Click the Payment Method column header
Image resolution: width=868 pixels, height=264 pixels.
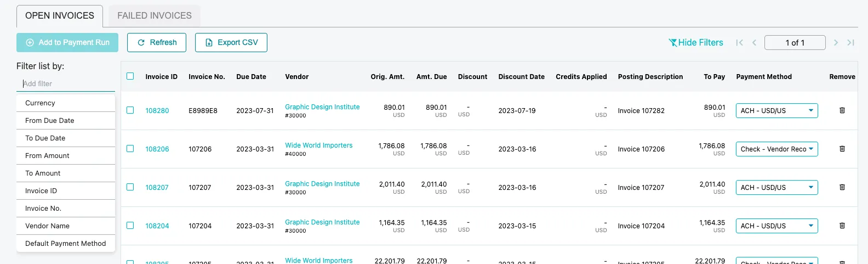[764, 77]
